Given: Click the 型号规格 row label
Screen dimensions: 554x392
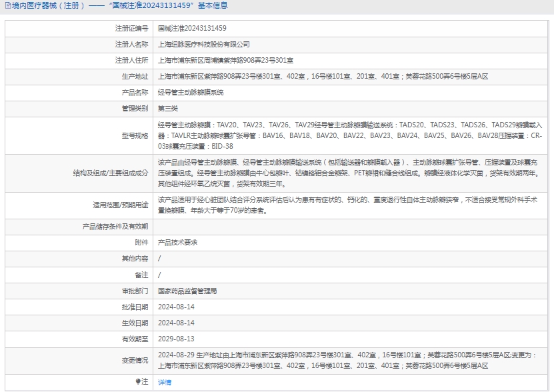Looking at the screenshot, I should click(135, 135).
